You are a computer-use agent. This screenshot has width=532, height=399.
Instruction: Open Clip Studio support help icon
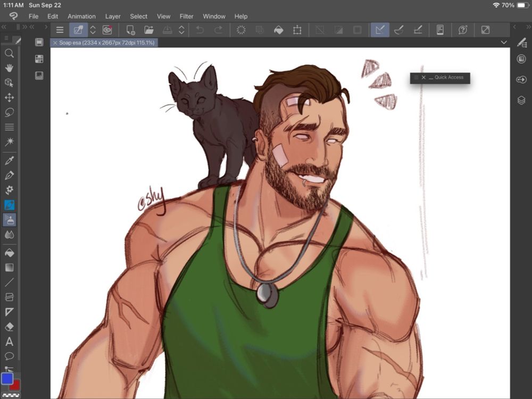463,30
